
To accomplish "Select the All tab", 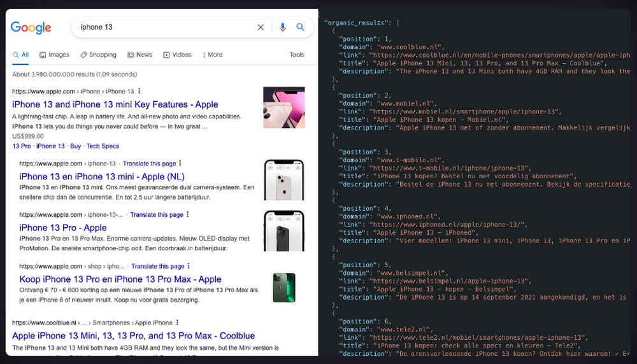I will (21, 55).
